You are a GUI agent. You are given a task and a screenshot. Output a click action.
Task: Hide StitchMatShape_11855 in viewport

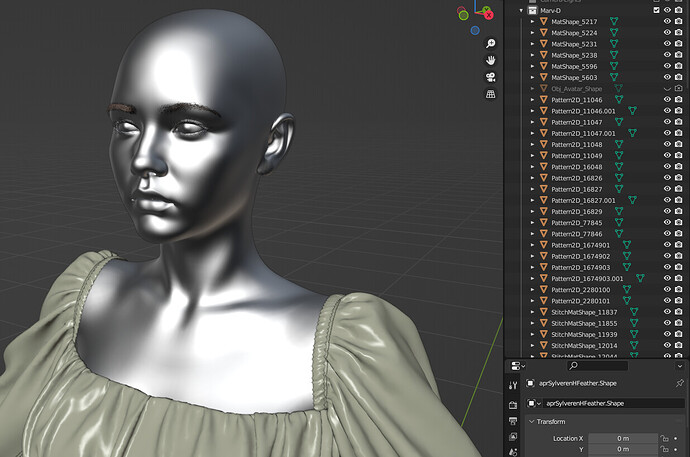pyautogui.click(x=668, y=323)
